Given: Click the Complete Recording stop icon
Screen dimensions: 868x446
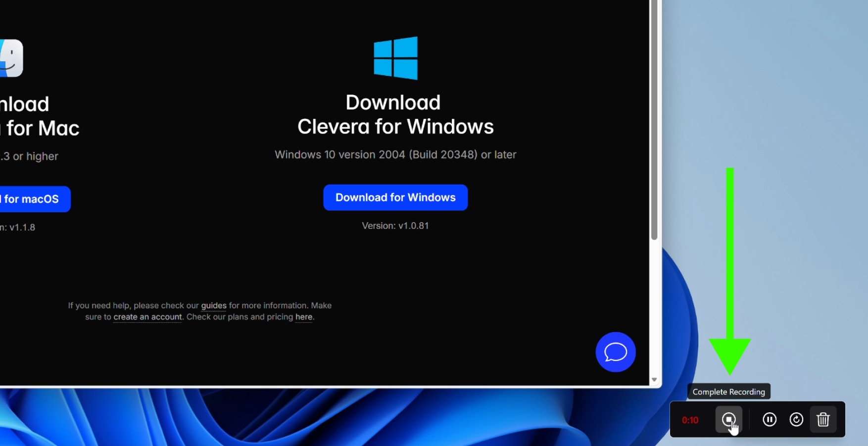Looking at the screenshot, I should 728,419.
